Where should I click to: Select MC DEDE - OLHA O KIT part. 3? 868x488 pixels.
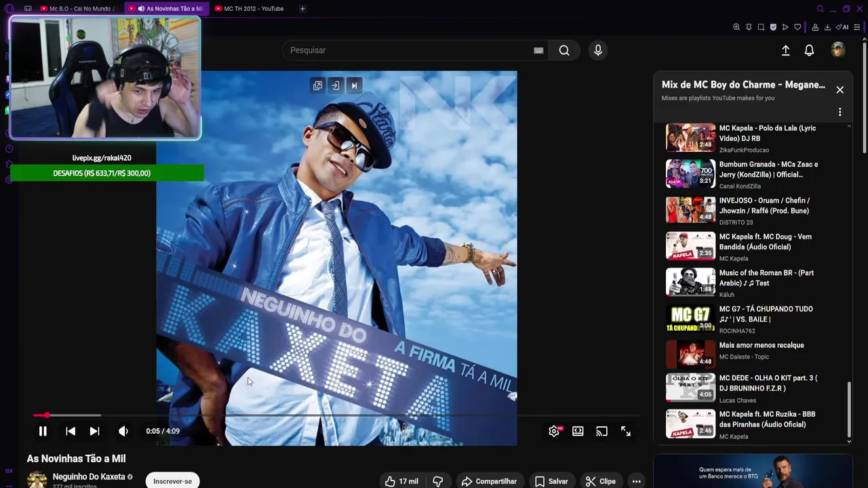pos(751,388)
